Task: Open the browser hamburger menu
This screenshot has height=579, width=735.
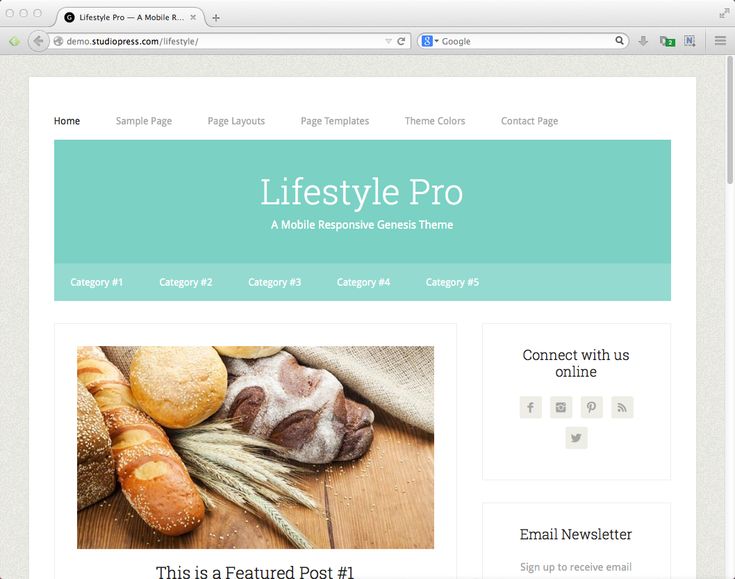Action: (x=720, y=41)
